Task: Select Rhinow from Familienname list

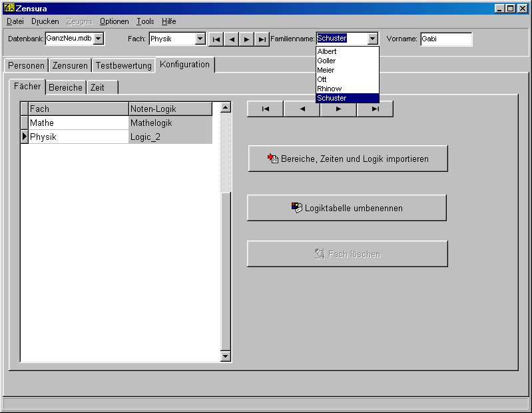Action: coord(348,89)
